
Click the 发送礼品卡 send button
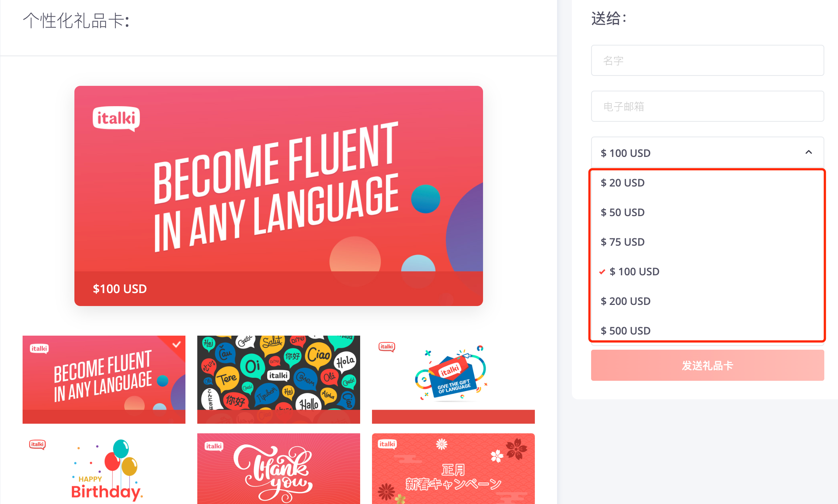click(x=707, y=365)
